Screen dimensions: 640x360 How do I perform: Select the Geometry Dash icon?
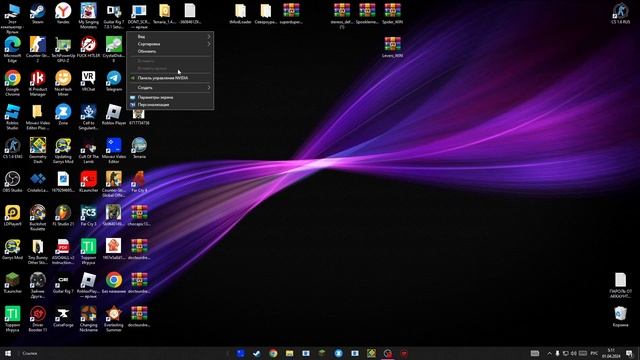[x=38, y=150]
